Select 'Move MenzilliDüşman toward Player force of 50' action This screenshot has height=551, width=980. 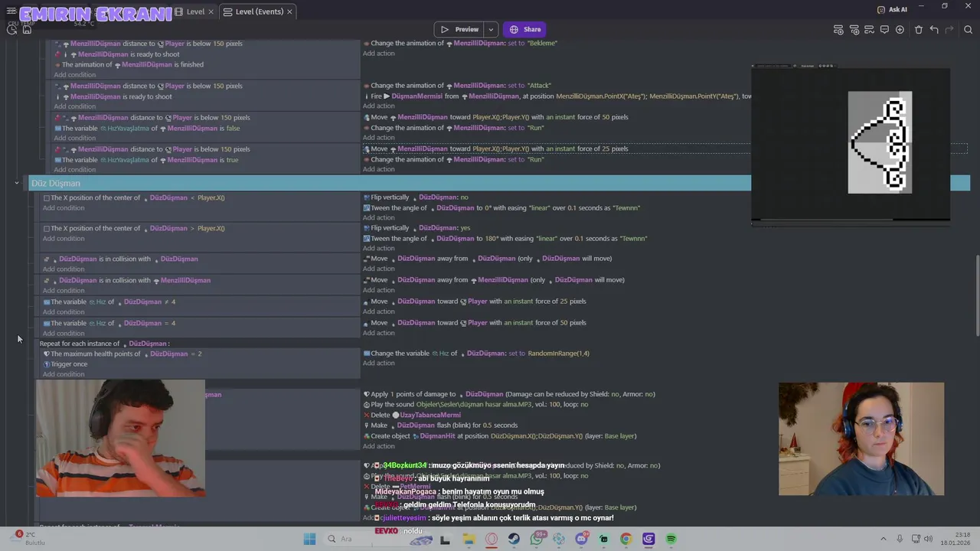click(495, 117)
